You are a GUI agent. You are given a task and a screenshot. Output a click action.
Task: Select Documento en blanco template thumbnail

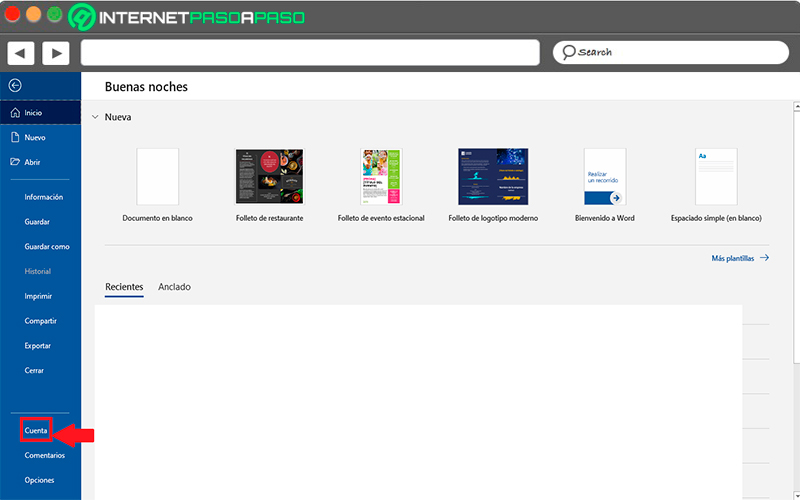[158, 177]
